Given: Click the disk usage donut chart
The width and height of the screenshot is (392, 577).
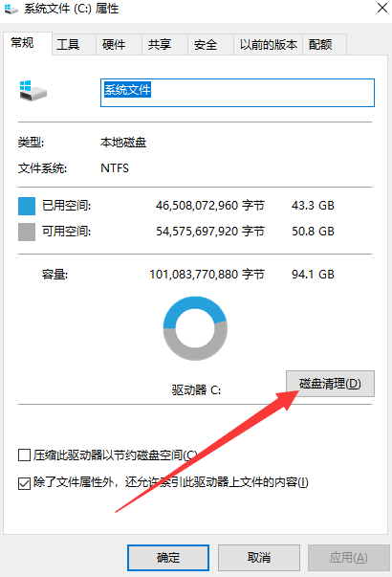Looking at the screenshot, I should click(195, 328).
